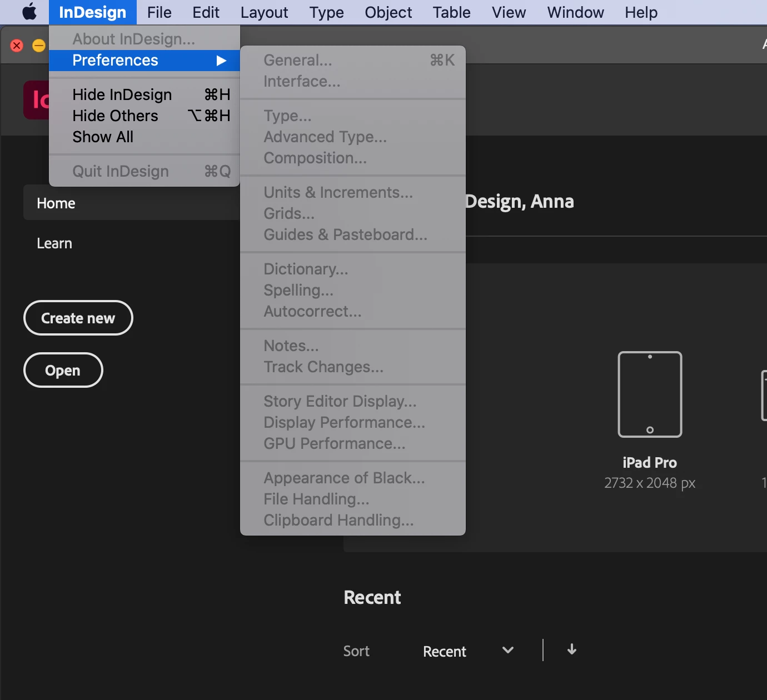Viewport: 767px width, 700px height.
Task: Choose Show All menu item
Action: pyautogui.click(x=145, y=137)
